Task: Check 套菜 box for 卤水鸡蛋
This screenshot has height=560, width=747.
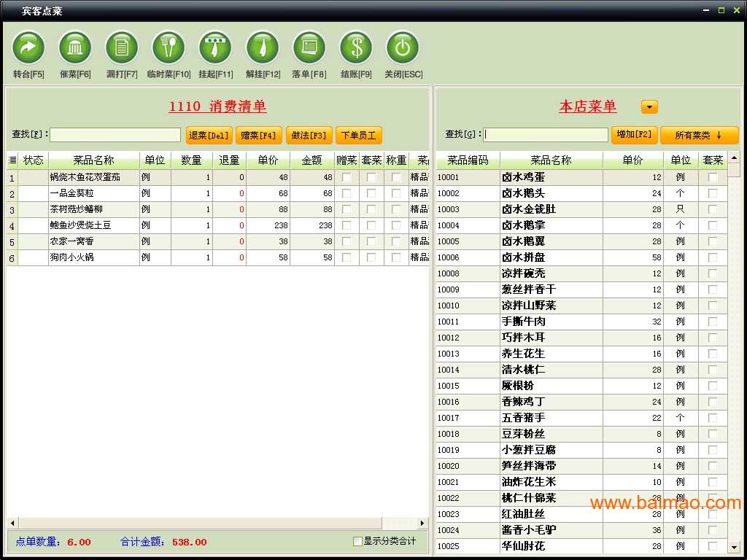Action: [713, 177]
